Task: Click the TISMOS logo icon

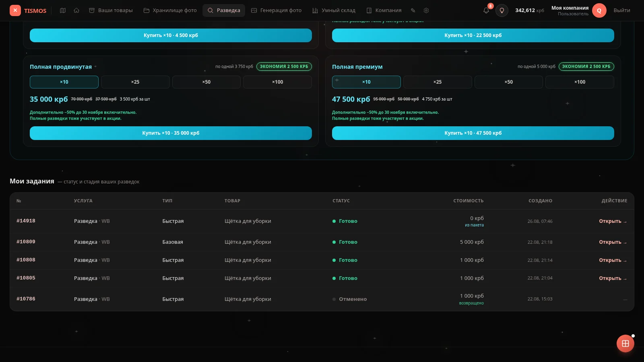Action: coord(15,10)
